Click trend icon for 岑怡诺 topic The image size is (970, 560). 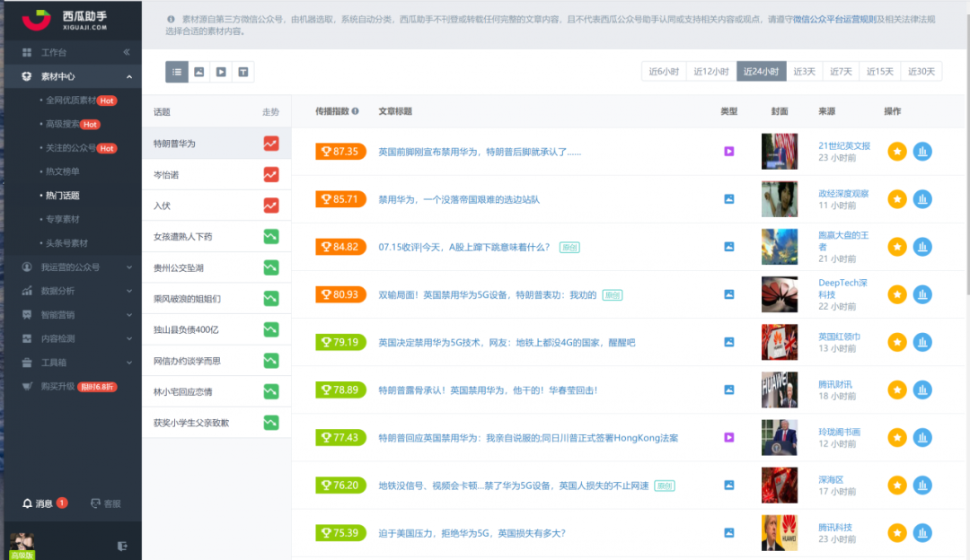tap(271, 174)
